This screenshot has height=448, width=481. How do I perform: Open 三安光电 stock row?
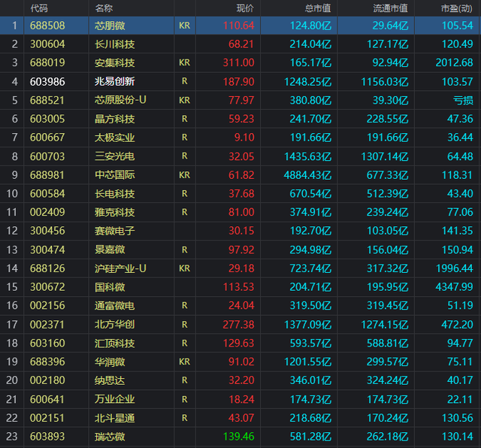point(240,156)
